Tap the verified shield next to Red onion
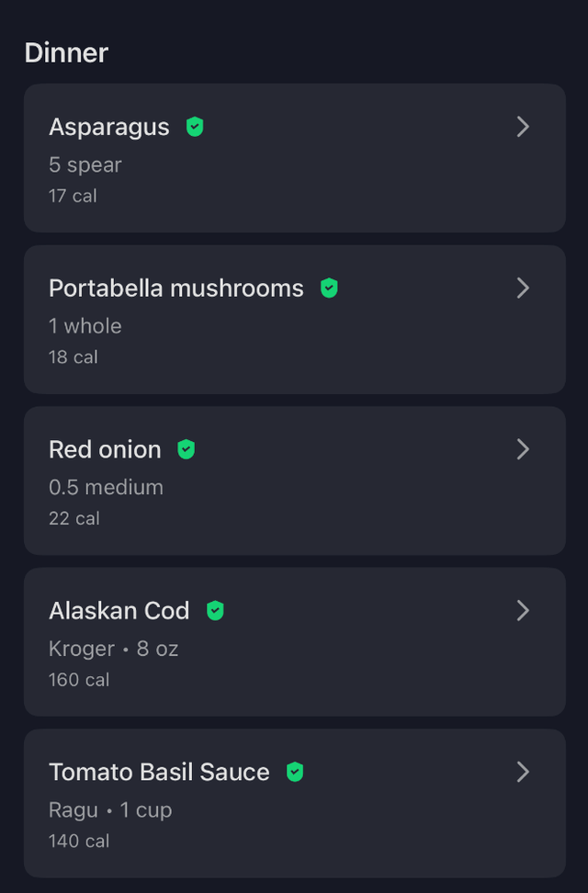 pos(187,449)
